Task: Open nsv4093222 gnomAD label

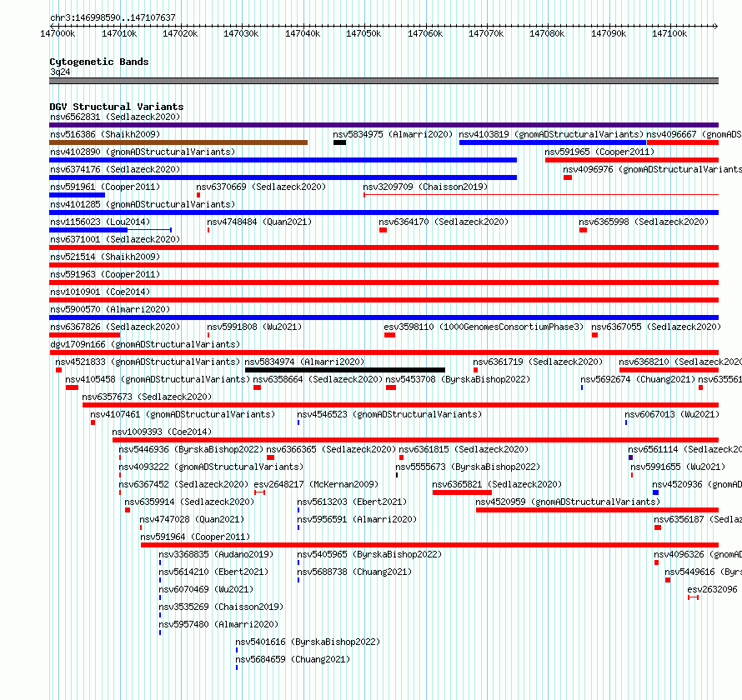Action: click(x=211, y=467)
